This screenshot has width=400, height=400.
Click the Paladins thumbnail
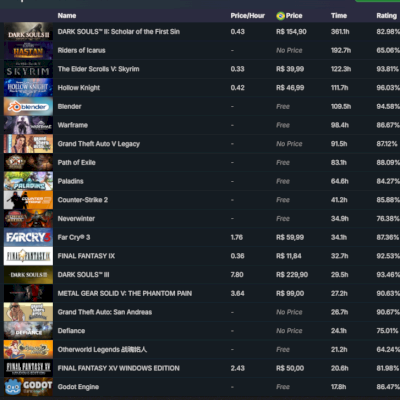[28, 181]
